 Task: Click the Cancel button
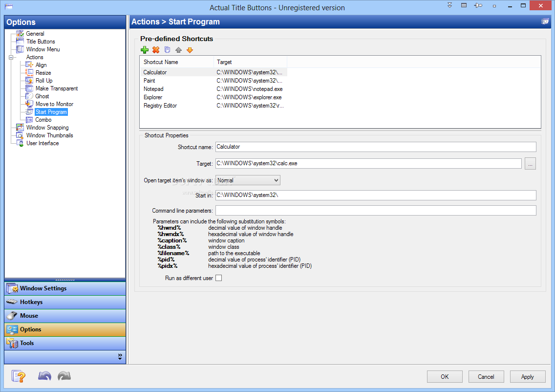[486, 377]
